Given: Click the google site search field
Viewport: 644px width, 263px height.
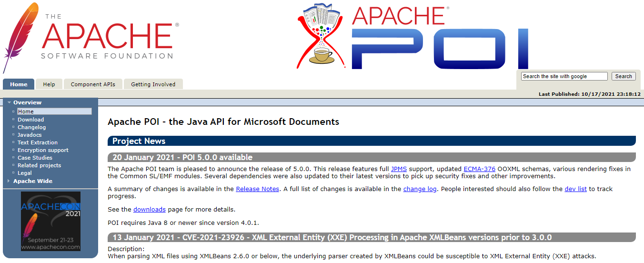Looking at the screenshot, I should [x=564, y=76].
